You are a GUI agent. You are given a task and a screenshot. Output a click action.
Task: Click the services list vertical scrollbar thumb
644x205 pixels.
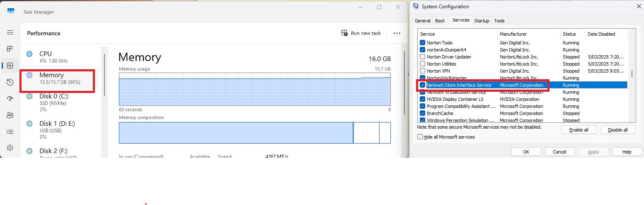(632, 73)
